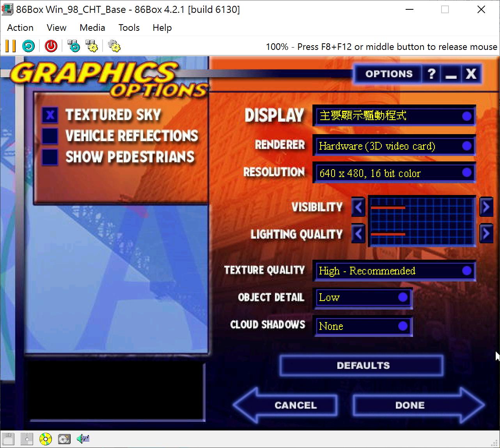
Task: Decrease Visibility with left arrow
Action: tap(358, 207)
